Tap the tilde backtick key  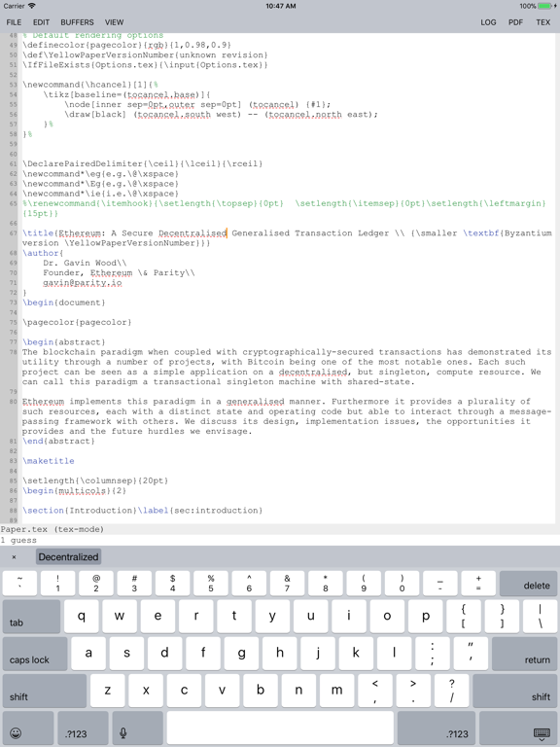[19, 584]
